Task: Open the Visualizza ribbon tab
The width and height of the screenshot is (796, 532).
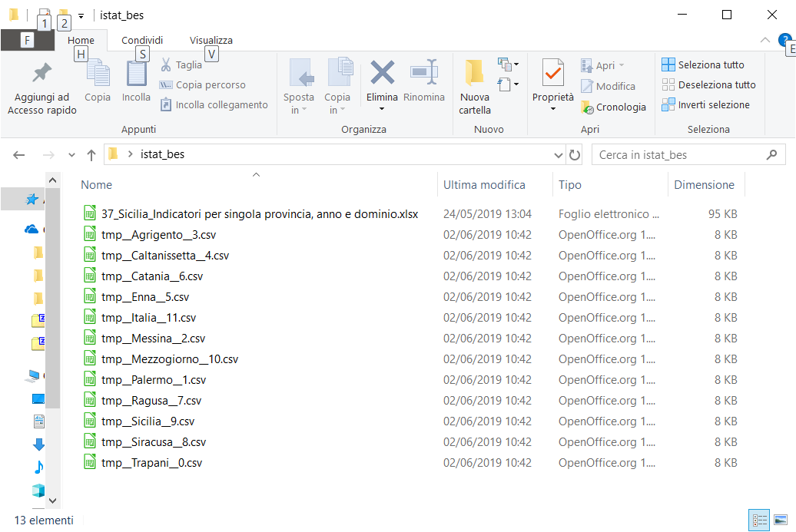Action: [x=211, y=40]
